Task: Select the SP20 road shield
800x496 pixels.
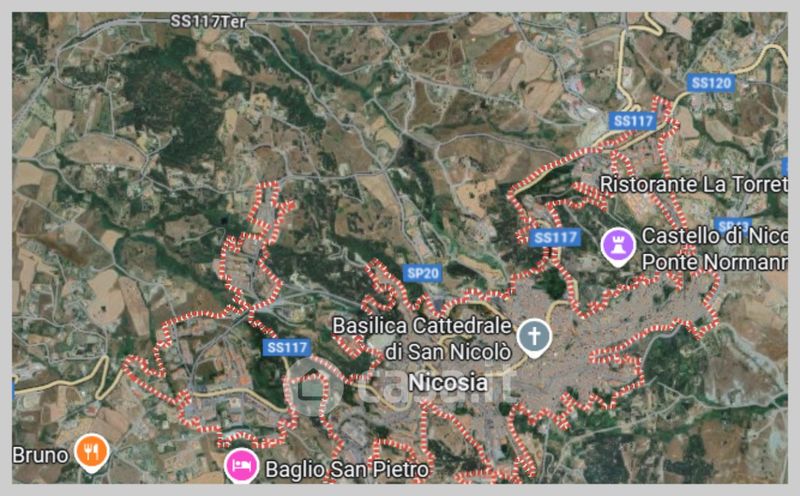Action: tap(423, 274)
